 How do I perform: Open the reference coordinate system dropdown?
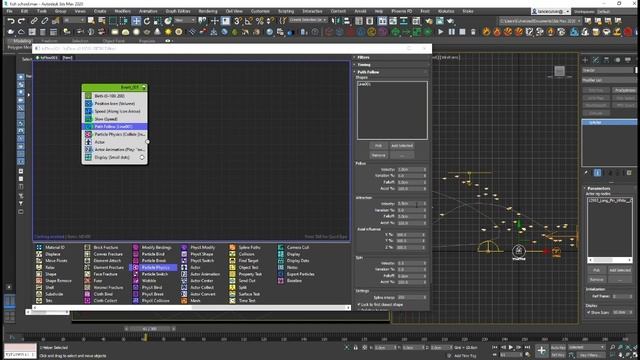(184, 20)
